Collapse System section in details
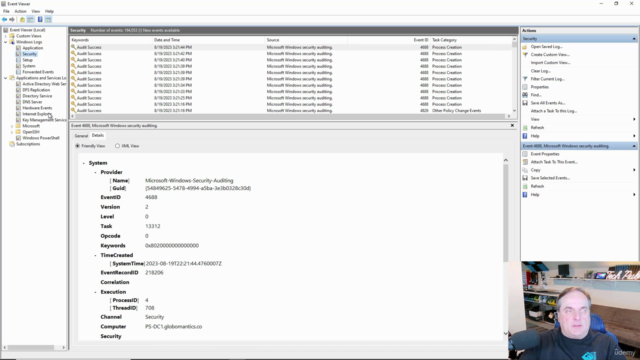 point(84,163)
